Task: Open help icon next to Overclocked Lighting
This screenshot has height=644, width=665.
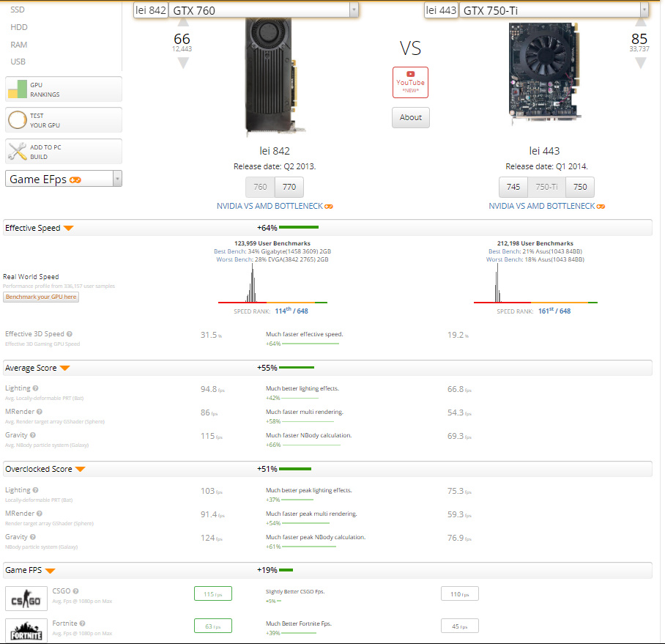Action: (x=36, y=490)
